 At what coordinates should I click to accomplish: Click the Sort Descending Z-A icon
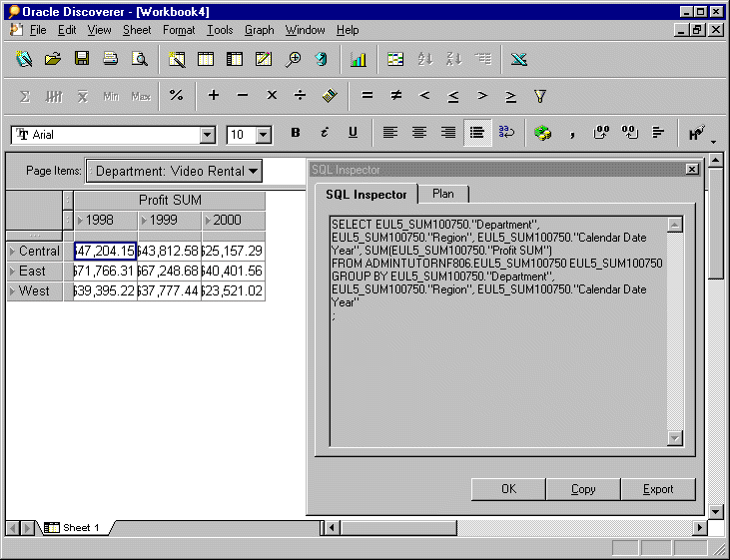(454, 59)
